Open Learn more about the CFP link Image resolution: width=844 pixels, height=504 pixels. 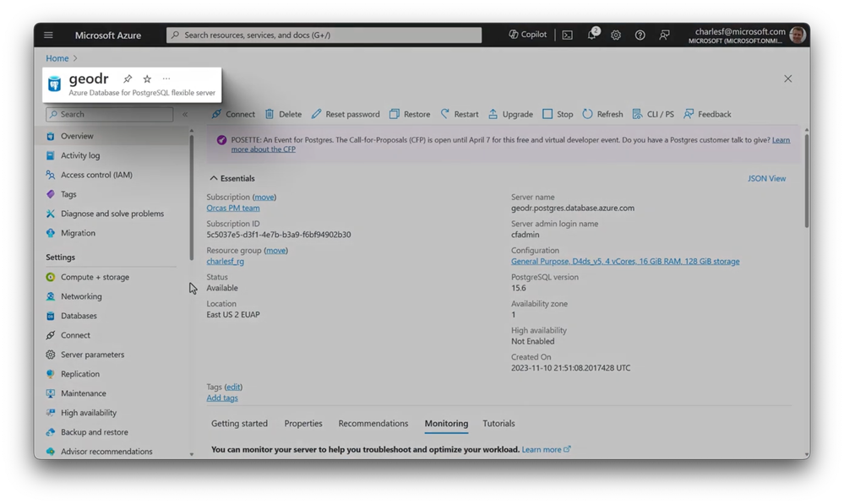pos(510,144)
